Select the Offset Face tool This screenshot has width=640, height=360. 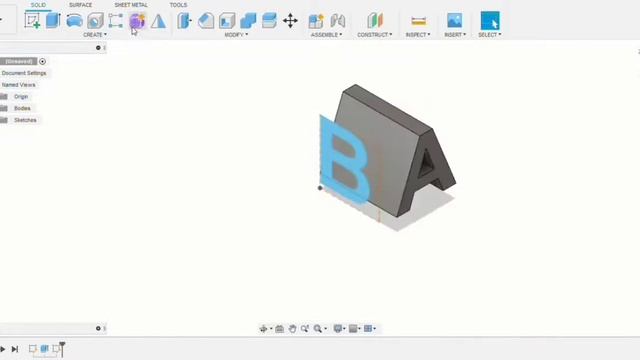coord(269,20)
